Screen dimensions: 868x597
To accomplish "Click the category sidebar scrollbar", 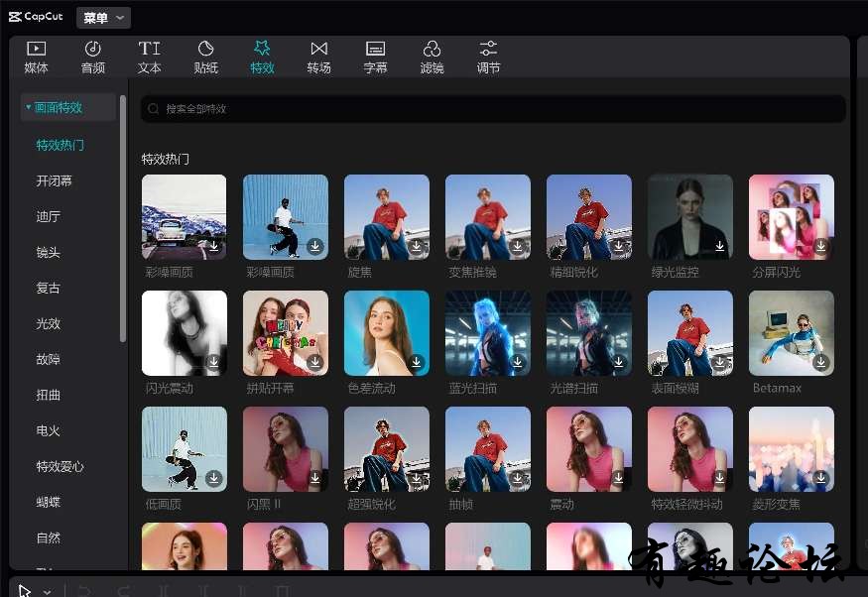I will point(123,218).
